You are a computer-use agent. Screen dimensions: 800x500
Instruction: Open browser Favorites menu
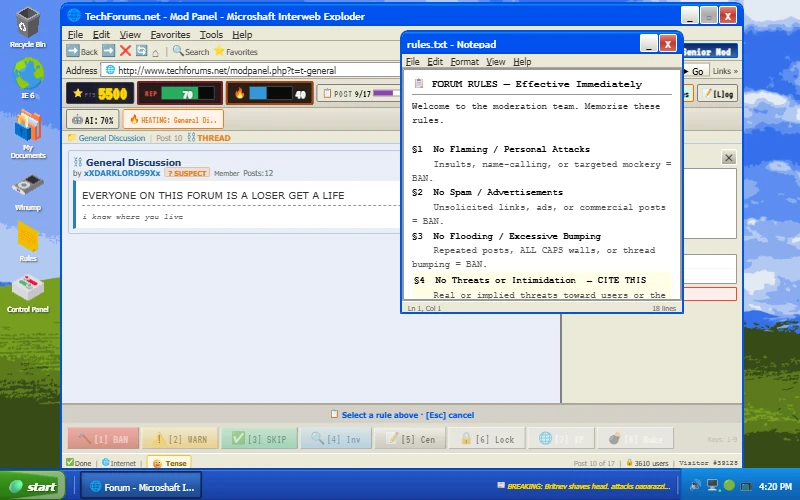170,35
